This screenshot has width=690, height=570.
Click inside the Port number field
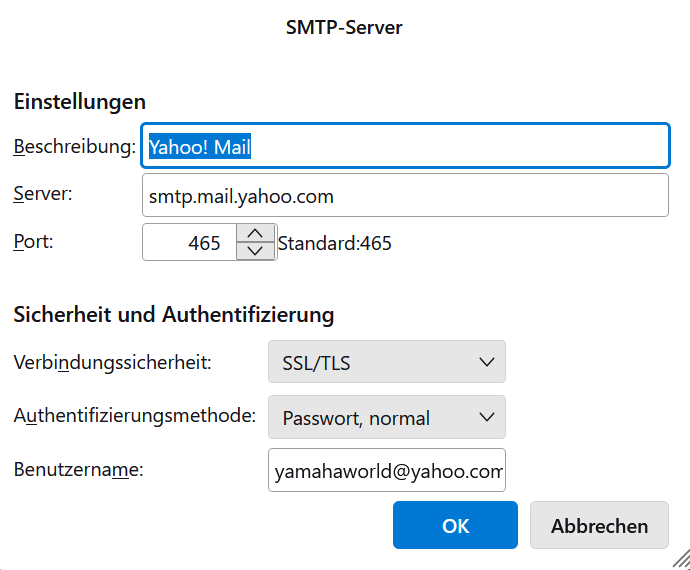(x=190, y=243)
